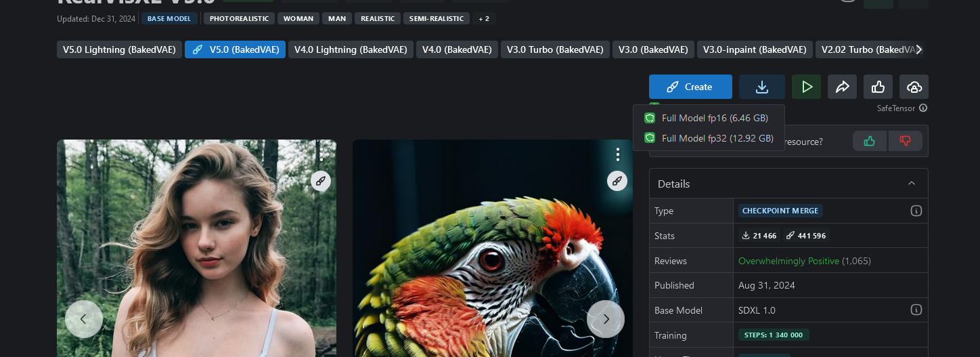Screen dimensions: 980x357
Task: Click the shield icon beside Full Model fp32
Action: (650, 138)
